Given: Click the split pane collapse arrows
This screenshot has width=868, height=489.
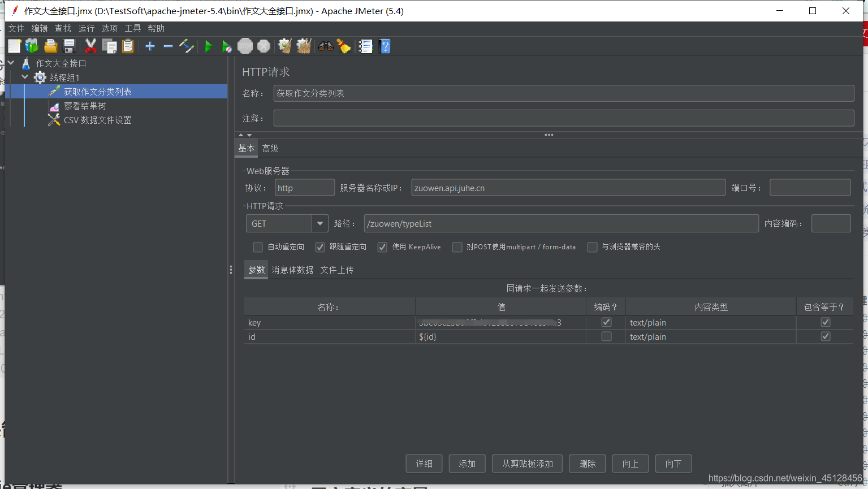Looking at the screenshot, I should [x=245, y=135].
